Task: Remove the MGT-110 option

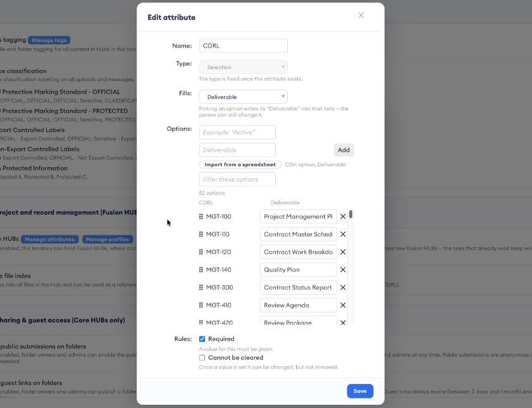Action: 343,234
